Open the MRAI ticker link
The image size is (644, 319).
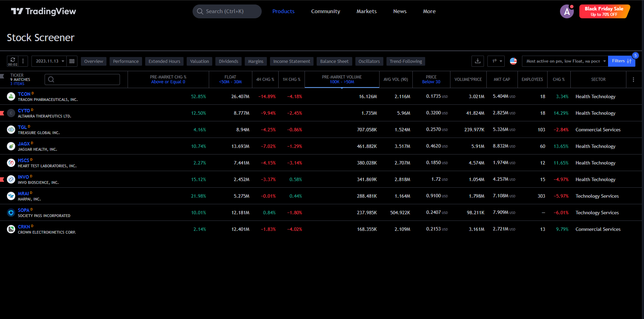coord(24,194)
